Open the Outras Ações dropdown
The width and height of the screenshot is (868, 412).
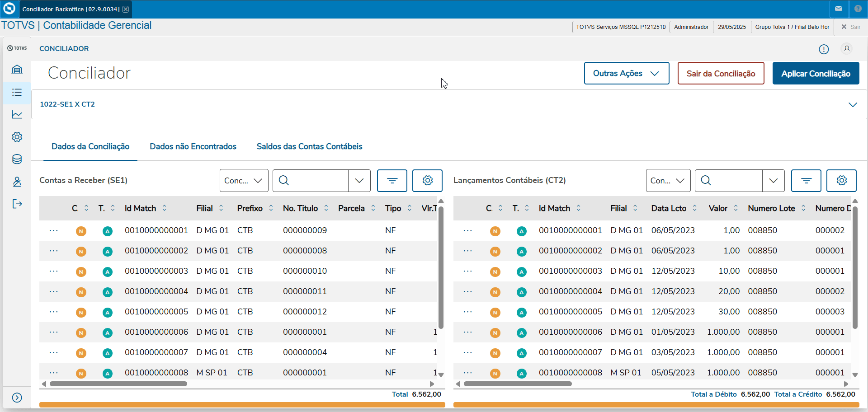click(626, 73)
